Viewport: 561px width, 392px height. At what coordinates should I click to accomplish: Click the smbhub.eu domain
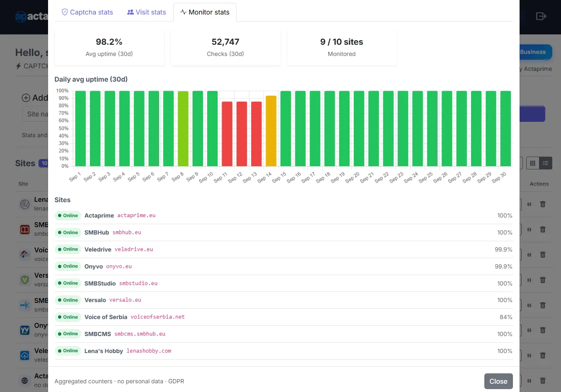(127, 232)
